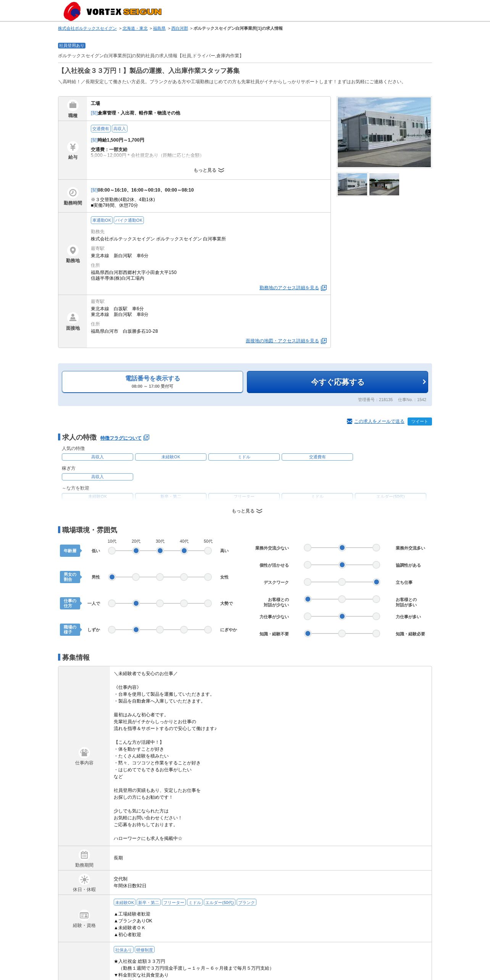Click 男性 dot on 男女の割合 scale
This screenshot has height=980, width=490.
tap(112, 577)
